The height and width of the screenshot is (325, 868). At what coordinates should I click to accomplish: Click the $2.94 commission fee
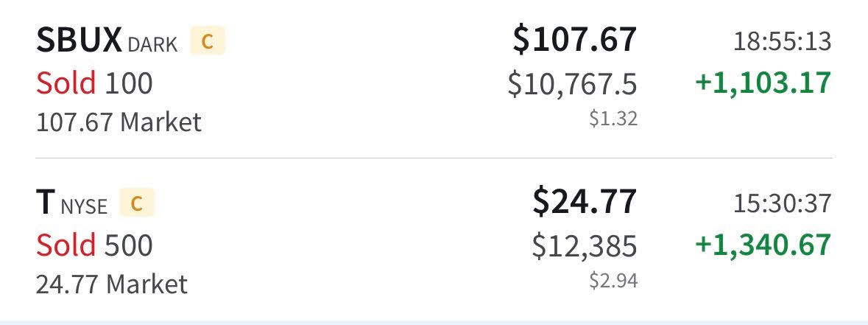click(x=613, y=281)
